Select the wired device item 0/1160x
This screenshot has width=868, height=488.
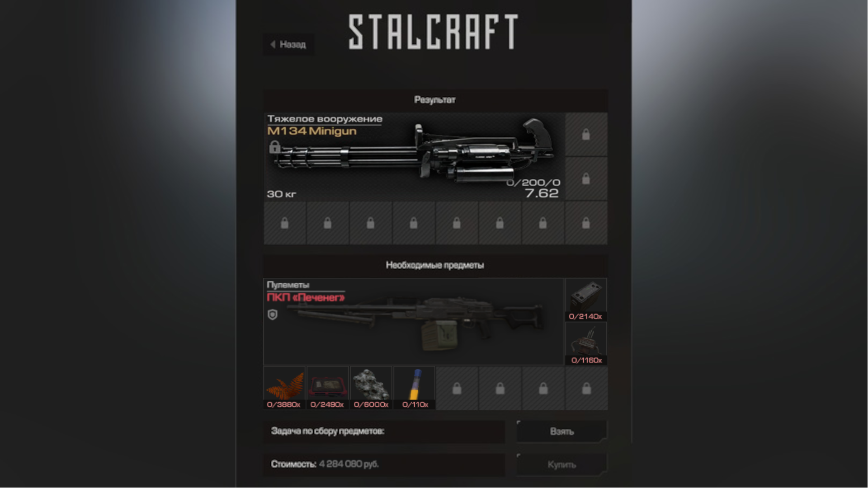[x=586, y=343]
